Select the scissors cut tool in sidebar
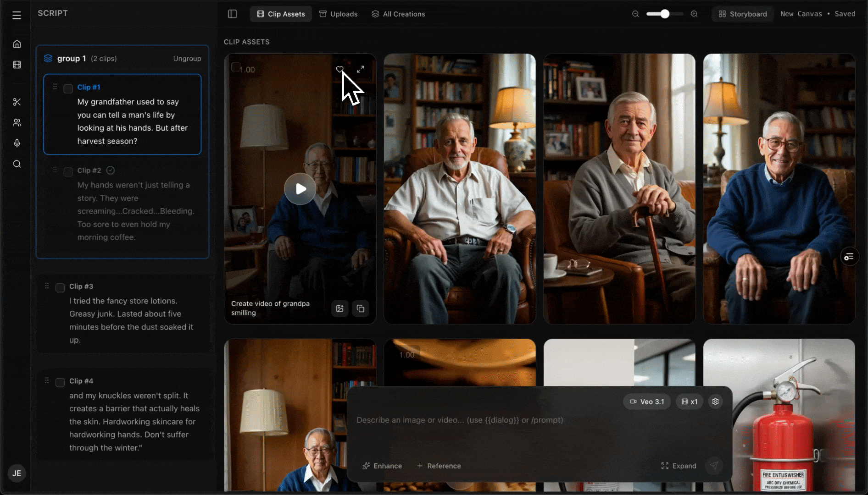 (17, 102)
